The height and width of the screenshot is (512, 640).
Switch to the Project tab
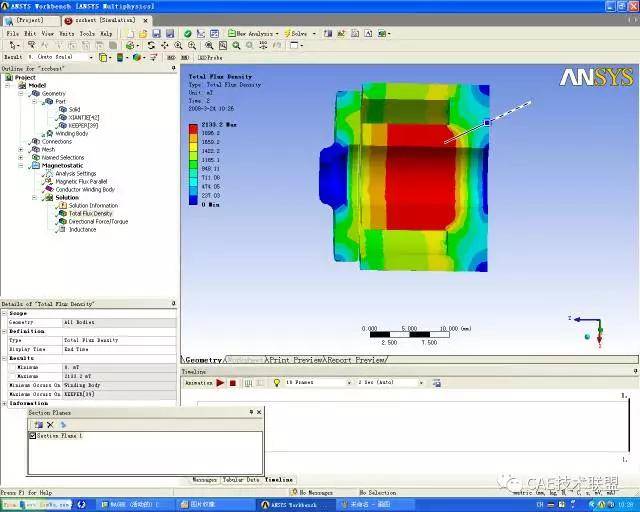pyautogui.click(x=30, y=20)
